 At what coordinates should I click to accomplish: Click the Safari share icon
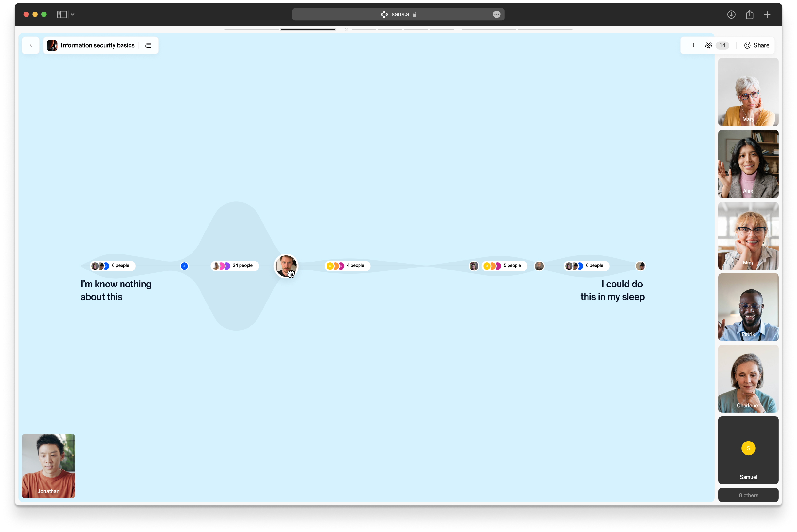point(749,14)
